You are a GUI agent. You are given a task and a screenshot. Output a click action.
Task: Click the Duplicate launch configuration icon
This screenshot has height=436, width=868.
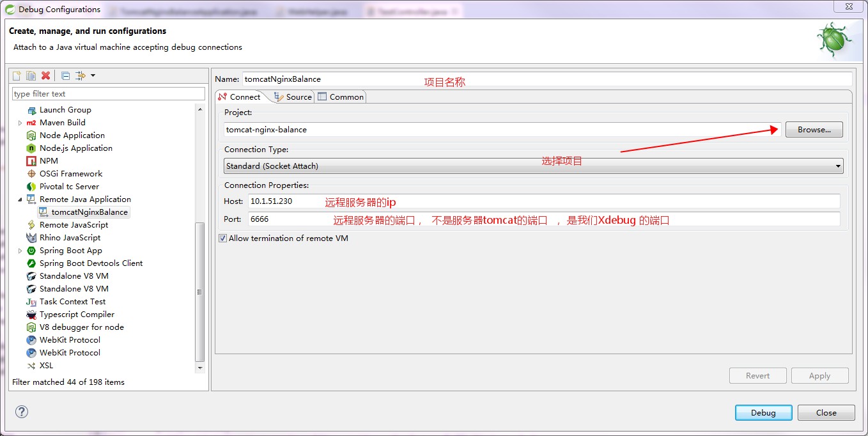tap(31, 75)
